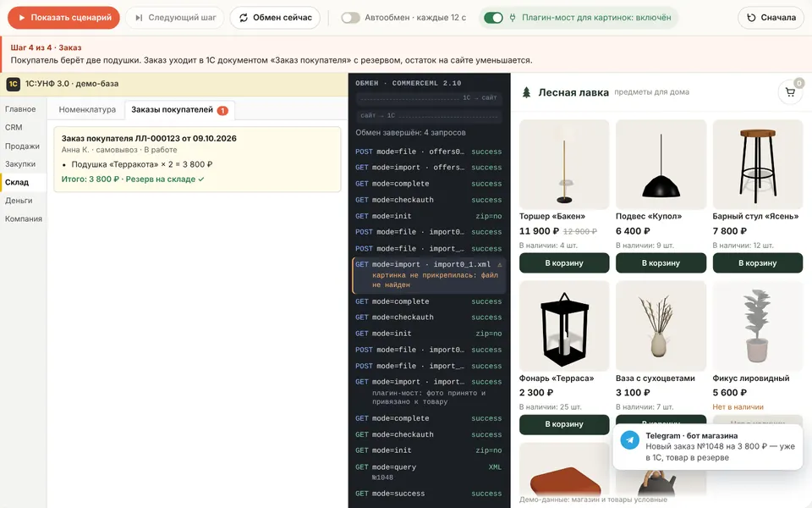This screenshot has width=812, height=508.
Task: Add Подвес «Купол» to cart
Action: pos(661,262)
